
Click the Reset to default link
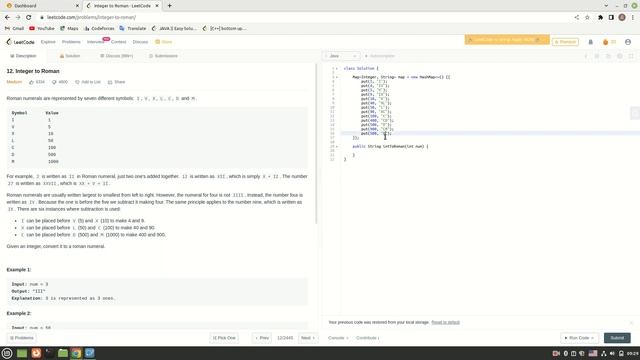pyautogui.click(x=445, y=322)
